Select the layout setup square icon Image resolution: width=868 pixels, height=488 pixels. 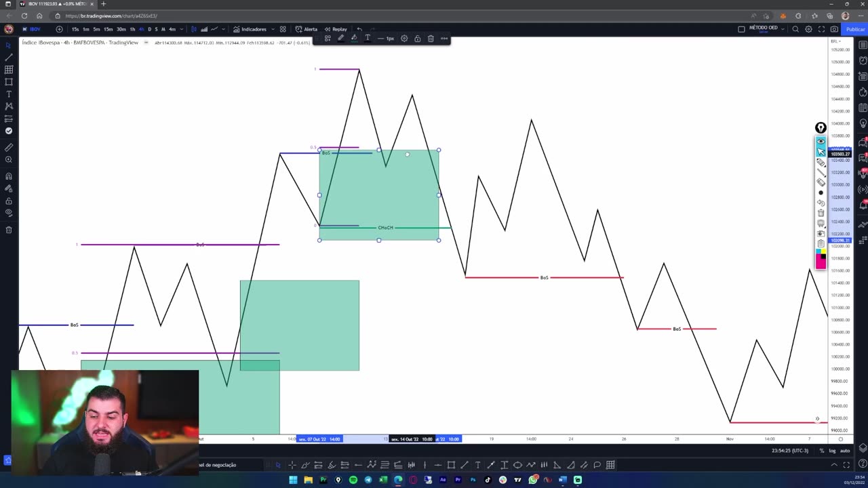(x=741, y=29)
